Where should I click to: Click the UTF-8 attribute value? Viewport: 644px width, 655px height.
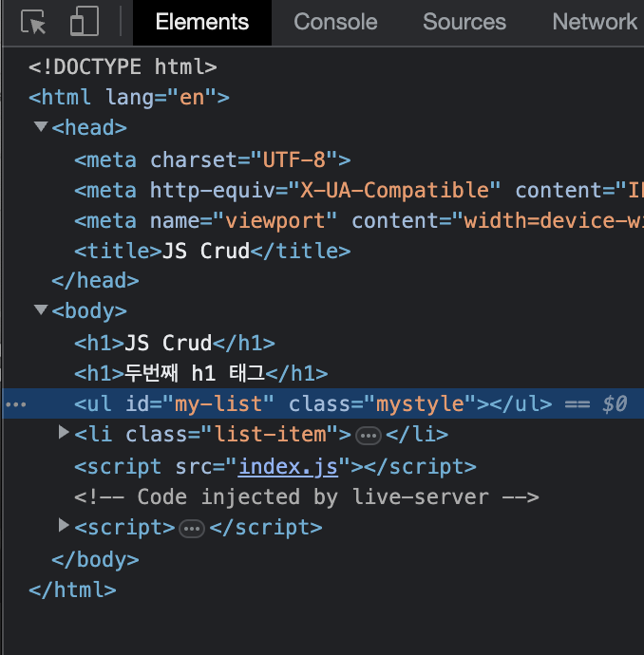click(x=294, y=160)
